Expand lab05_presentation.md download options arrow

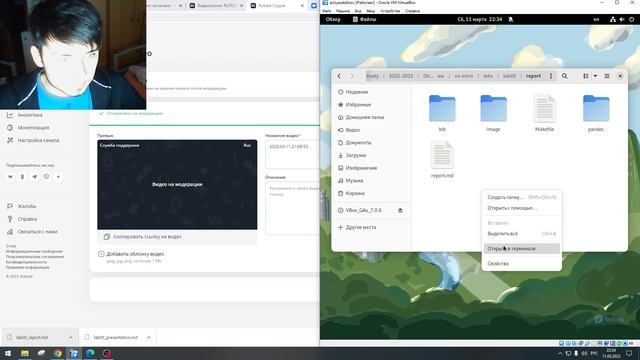149,338
